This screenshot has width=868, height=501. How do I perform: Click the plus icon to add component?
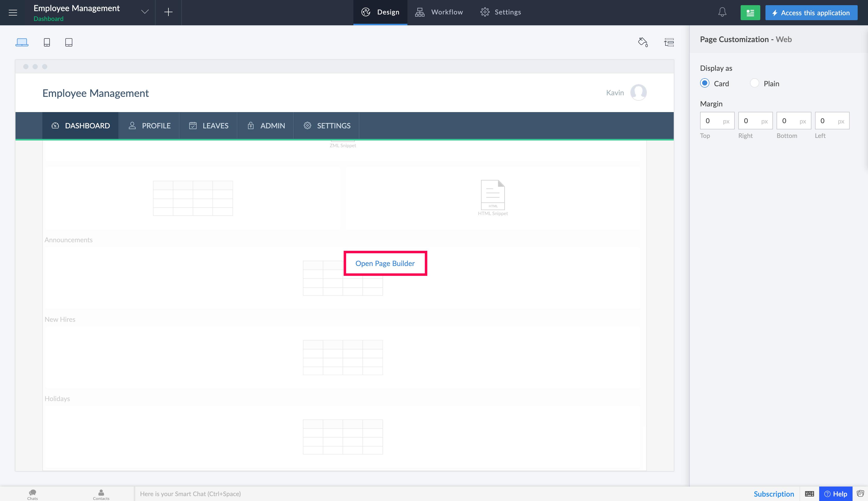(x=168, y=12)
